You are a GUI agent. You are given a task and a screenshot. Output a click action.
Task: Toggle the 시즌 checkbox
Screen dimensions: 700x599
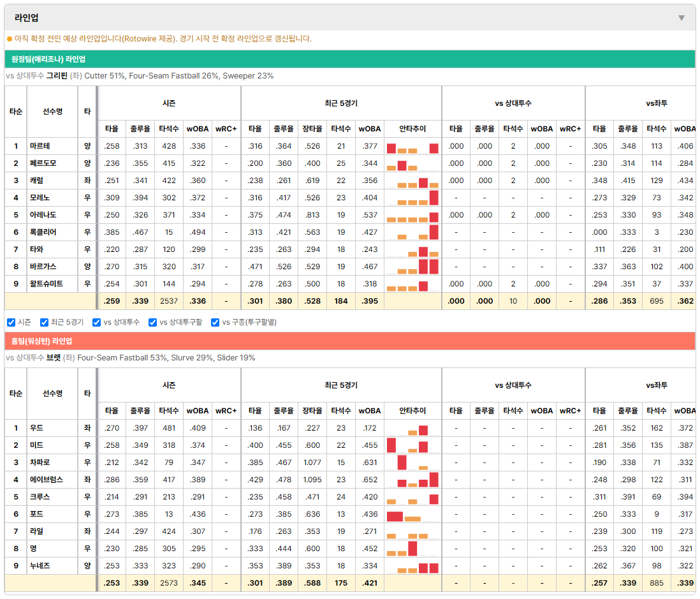(11, 323)
